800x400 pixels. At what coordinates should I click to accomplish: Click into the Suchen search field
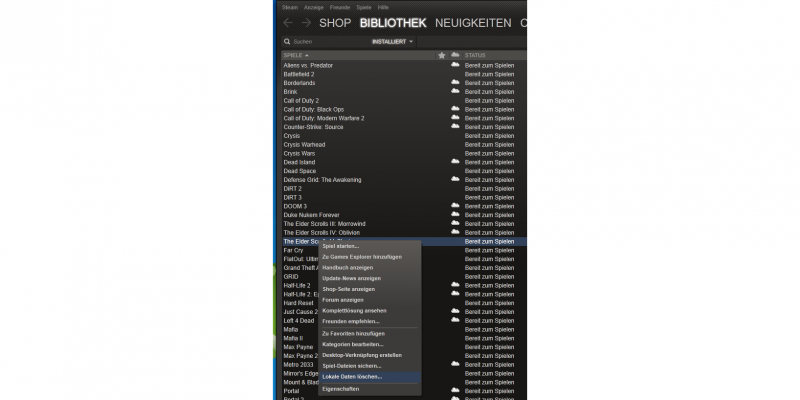pyautogui.click(x=329, y=42)
